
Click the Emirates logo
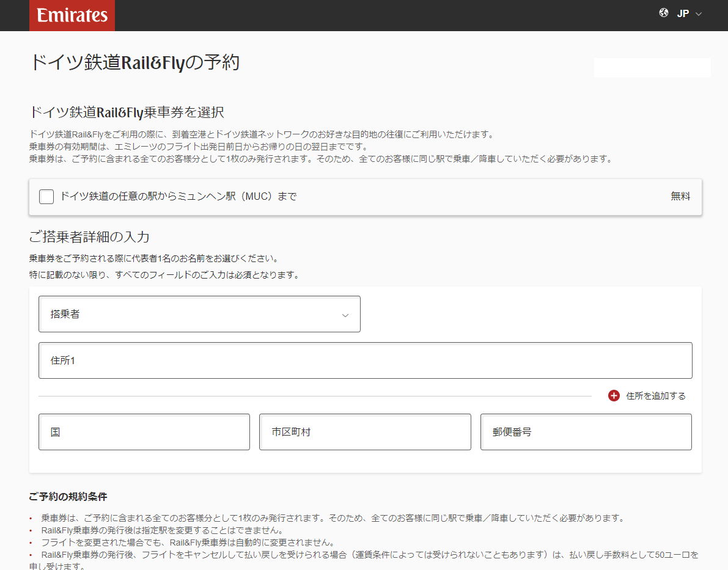72,15
